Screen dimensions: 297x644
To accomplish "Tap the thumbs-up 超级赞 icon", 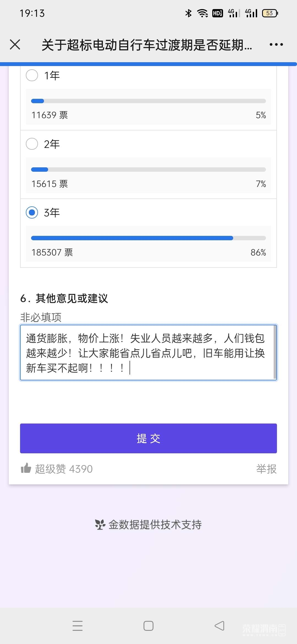I will point(26,468).
